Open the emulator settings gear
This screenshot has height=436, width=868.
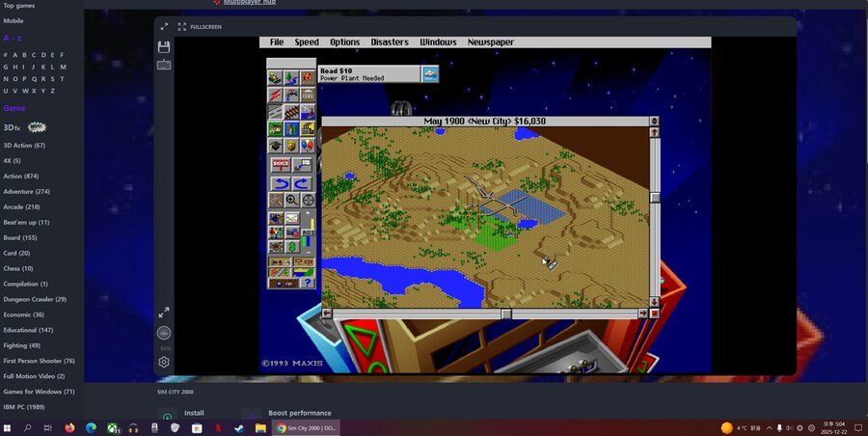164,362
